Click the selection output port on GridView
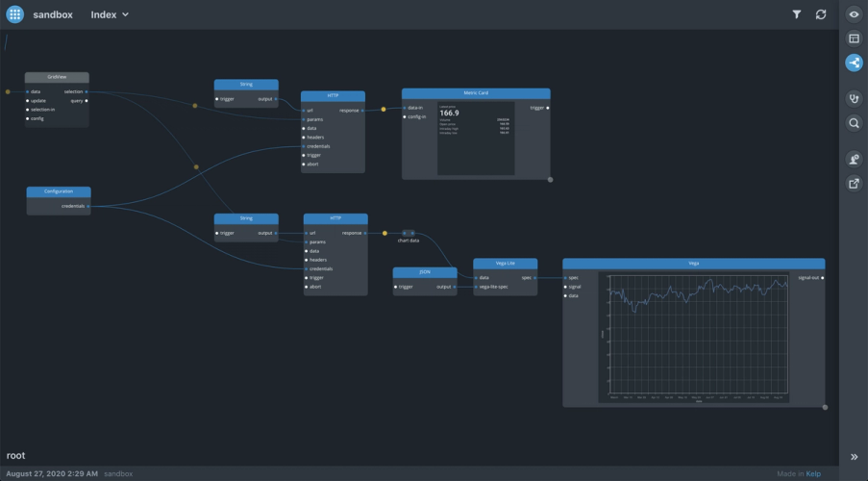The width and height of the screenshot is (868, 481). (87, 92)
